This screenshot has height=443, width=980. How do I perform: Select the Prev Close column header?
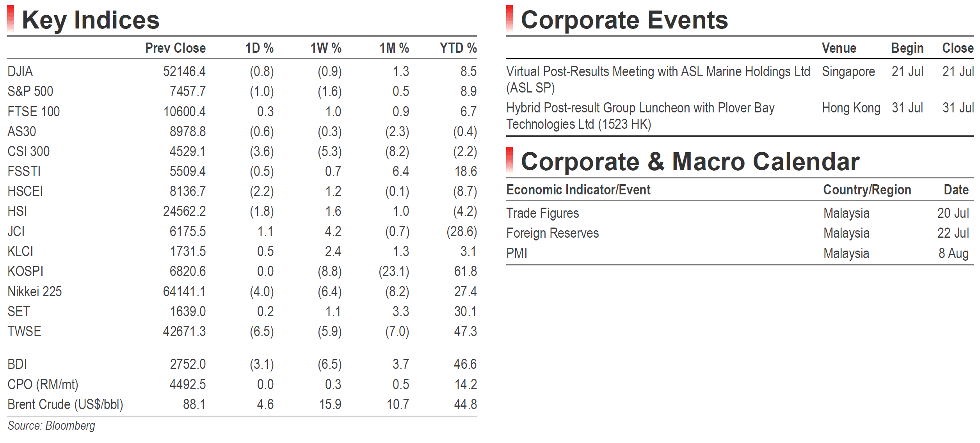point(175,48)
